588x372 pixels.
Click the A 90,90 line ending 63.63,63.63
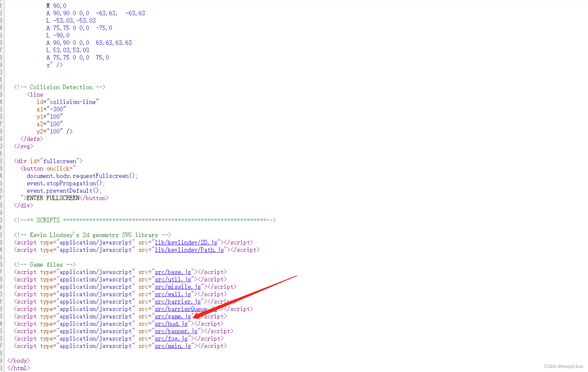[89, 43]
